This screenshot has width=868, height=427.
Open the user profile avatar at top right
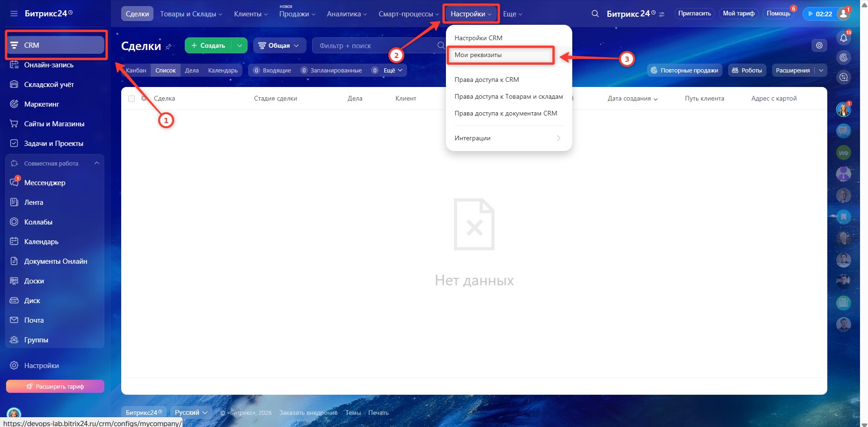click(x=844, y=14)
